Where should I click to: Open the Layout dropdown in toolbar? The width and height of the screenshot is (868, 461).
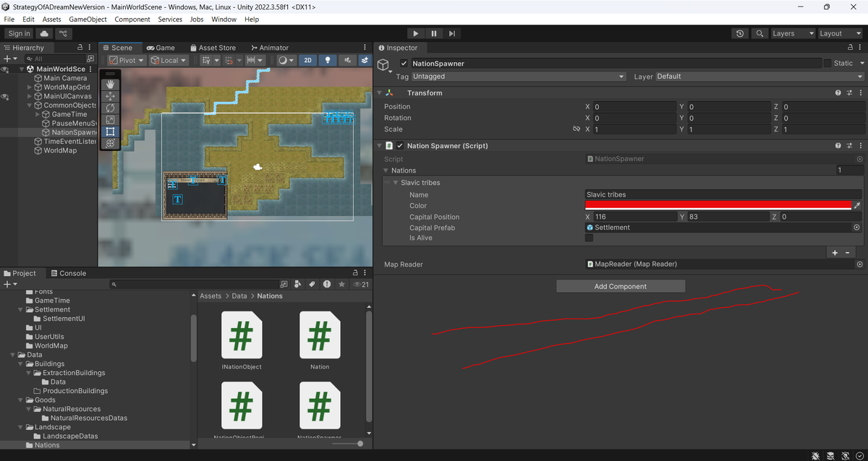839,33
